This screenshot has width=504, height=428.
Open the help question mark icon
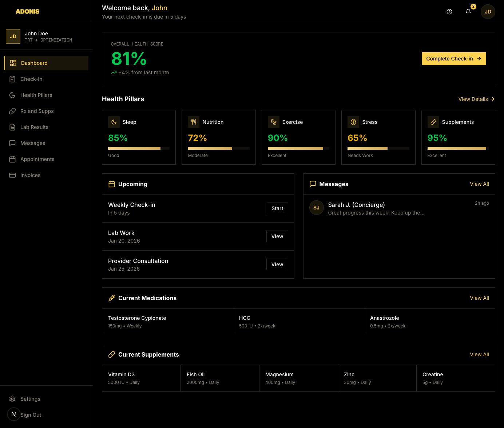pos(449,12)
